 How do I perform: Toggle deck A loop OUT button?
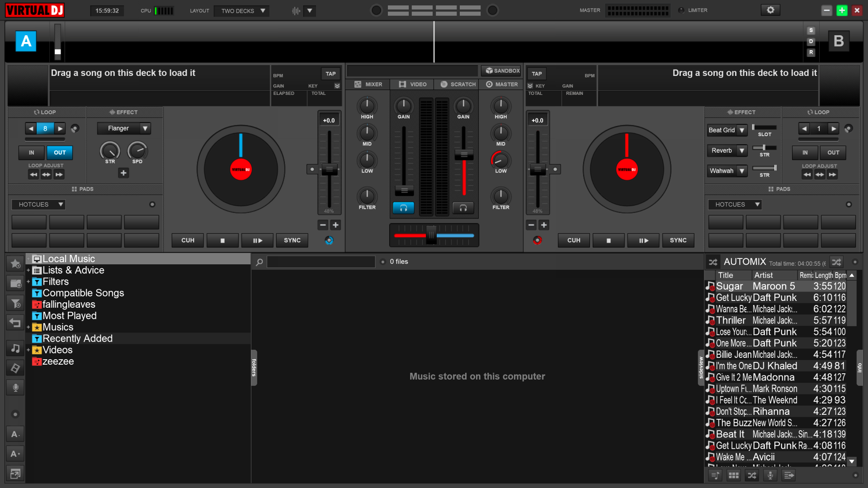[60, 153]
